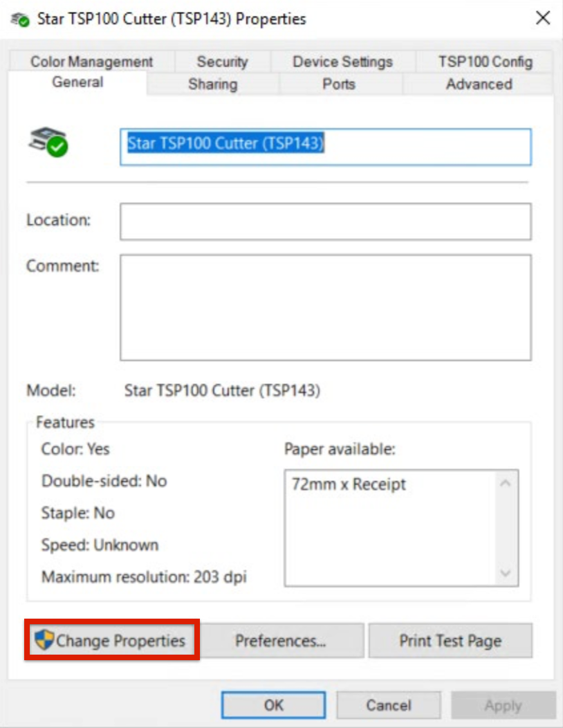Screen dimensions: 563x728
Task: Go to the Advanced tab
Action: [479, 84]
